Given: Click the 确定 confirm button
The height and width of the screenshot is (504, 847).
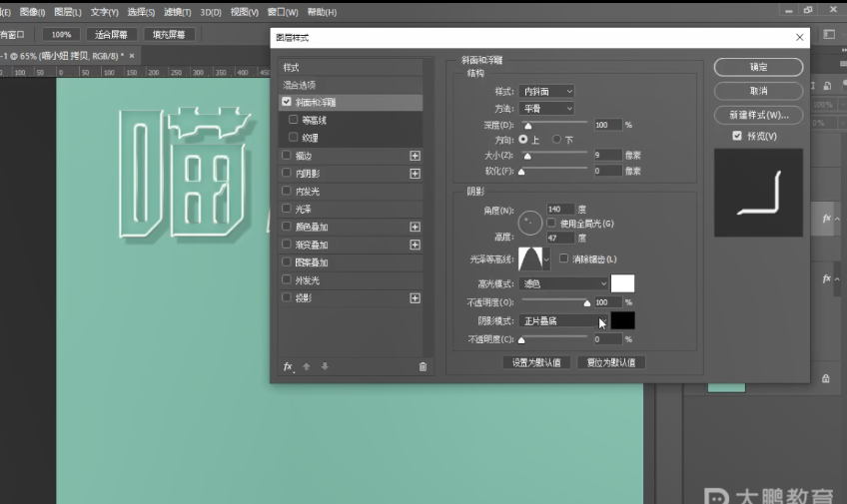Looking at the screenshot, I should pyautogui.click(x=758, y=67).
